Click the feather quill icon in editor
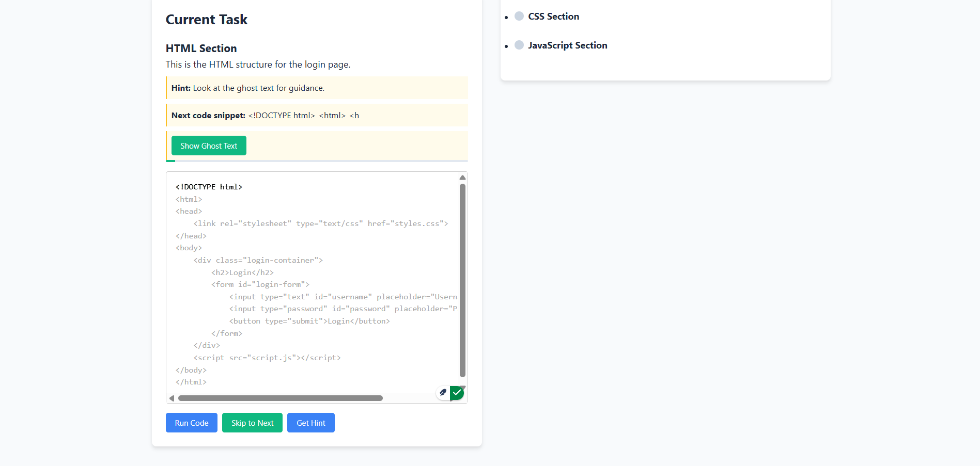980x466 pixels. point(443,393)
